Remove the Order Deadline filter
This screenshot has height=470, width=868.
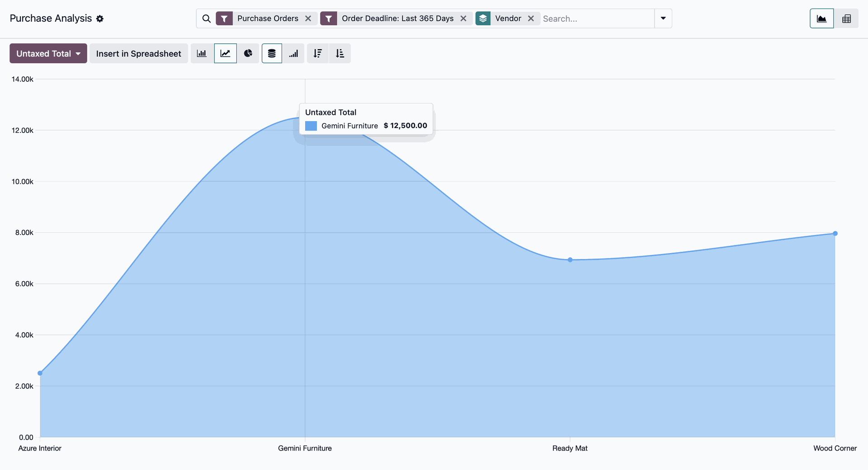[x=463, y=19]
